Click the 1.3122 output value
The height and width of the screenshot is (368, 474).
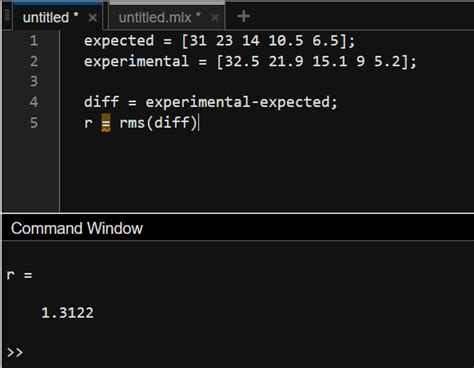tap(67, 313)
